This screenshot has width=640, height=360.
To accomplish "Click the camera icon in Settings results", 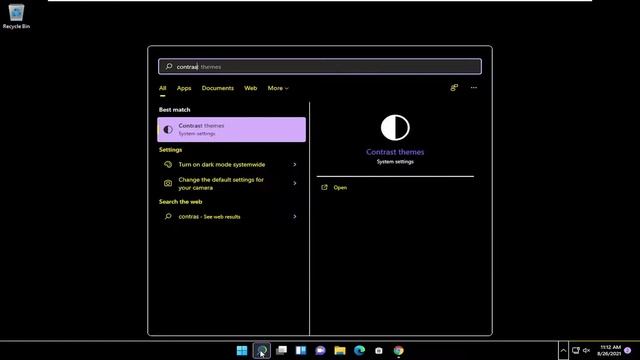I will pos(168,183).
